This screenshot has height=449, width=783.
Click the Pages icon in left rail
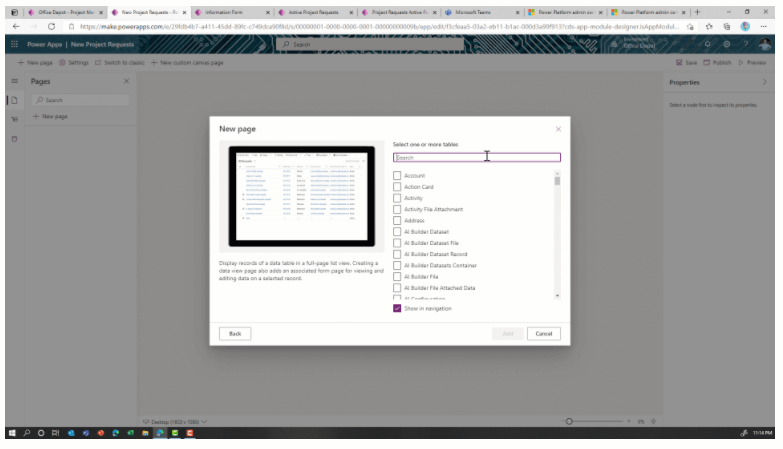[13, 100]
